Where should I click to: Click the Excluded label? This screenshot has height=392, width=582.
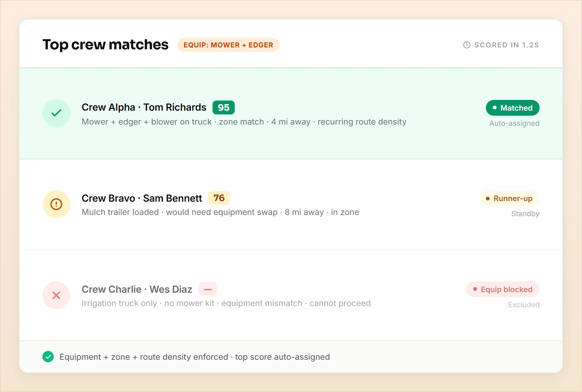point(524,305)
